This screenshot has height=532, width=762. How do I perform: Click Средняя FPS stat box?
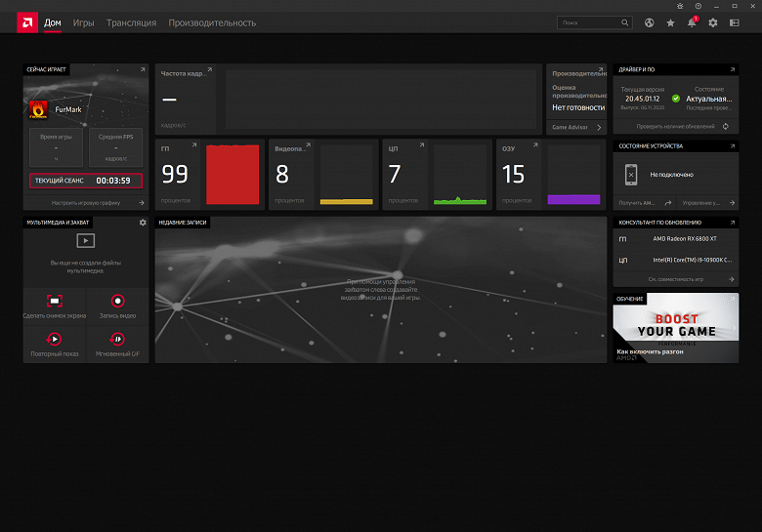click(x=115, y=147)
